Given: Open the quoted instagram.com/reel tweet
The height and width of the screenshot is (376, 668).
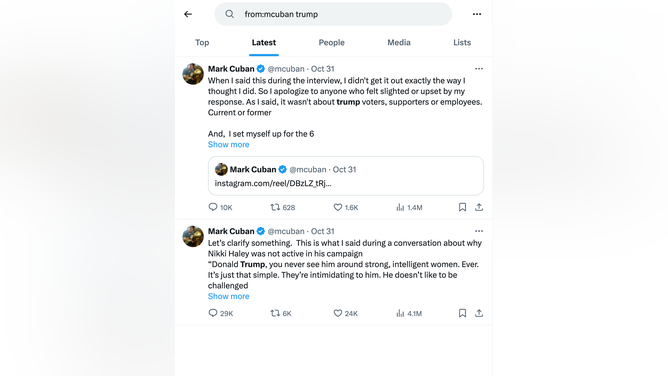Looking at the screenshot, I should pos(346,176).
